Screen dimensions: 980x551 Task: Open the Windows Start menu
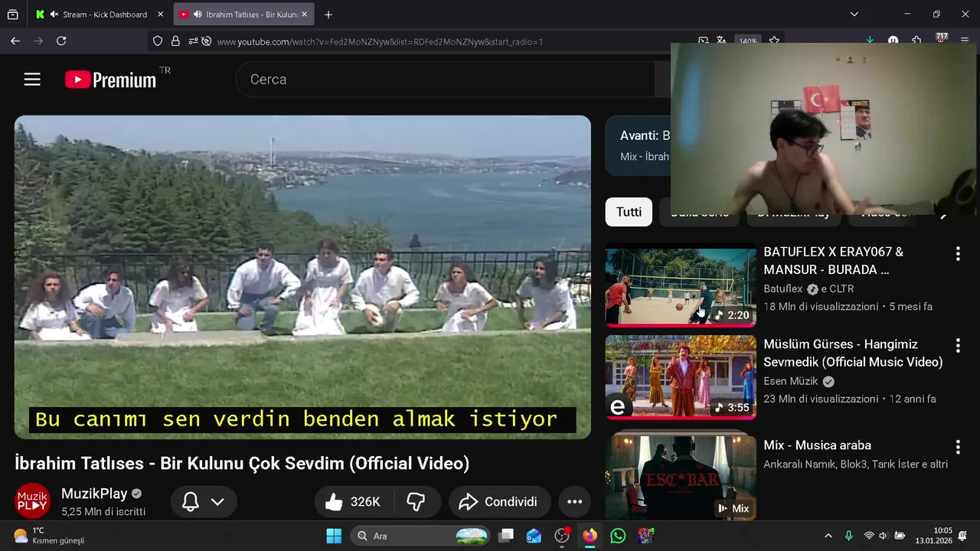point(334,536)
